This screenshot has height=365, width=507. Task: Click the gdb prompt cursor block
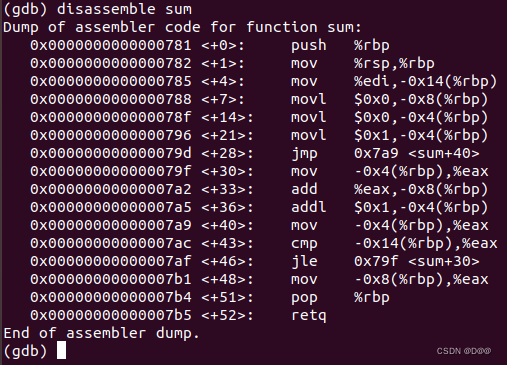(61, 350)
